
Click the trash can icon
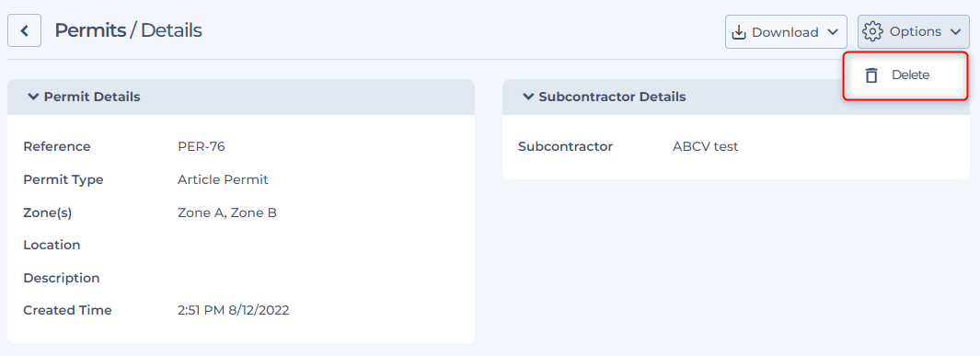pyautogui.click(x=871, y=75)
